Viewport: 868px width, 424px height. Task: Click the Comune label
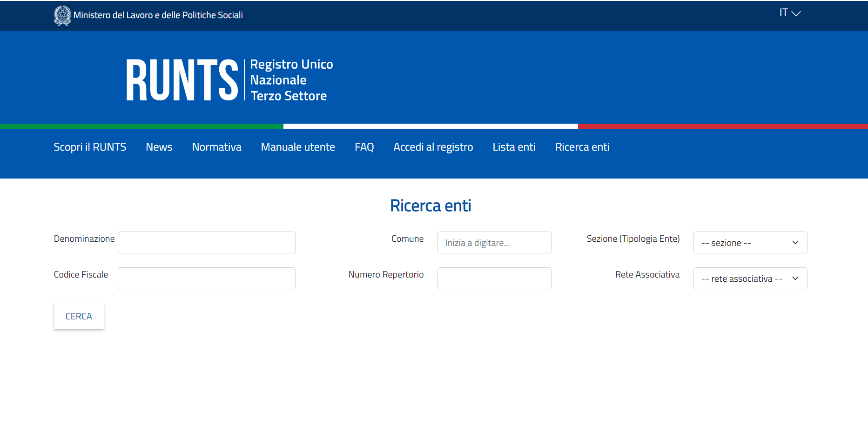[x=407, y=238]
